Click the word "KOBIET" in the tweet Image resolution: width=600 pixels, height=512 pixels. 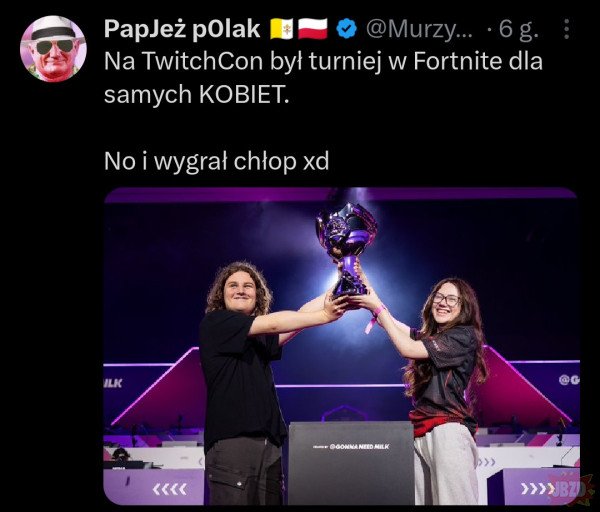[242, 94]
